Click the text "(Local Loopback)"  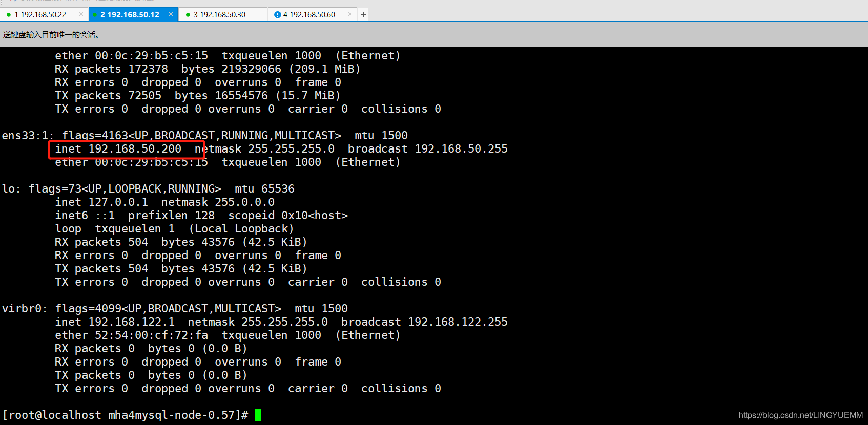coord(241,229)
